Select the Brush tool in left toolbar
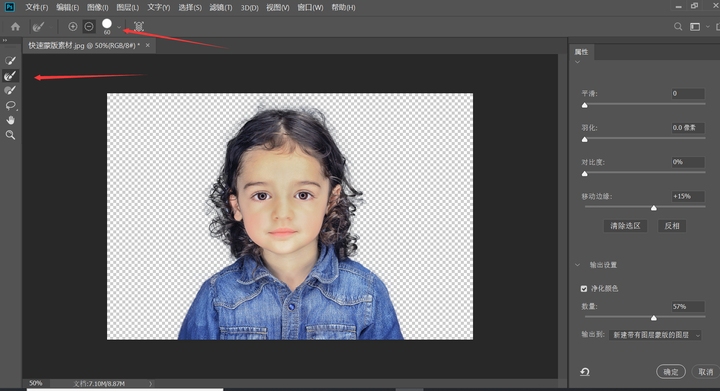The image size is (720, 391). point(10,90)
